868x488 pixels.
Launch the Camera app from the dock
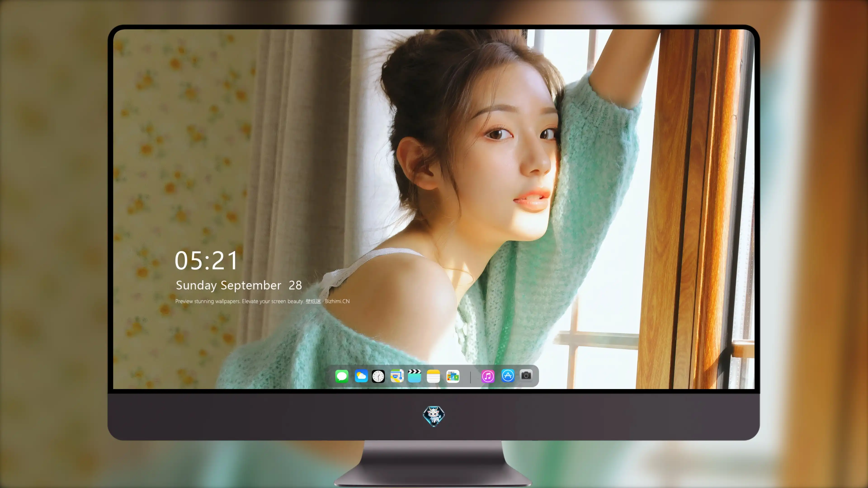[526, 375]
